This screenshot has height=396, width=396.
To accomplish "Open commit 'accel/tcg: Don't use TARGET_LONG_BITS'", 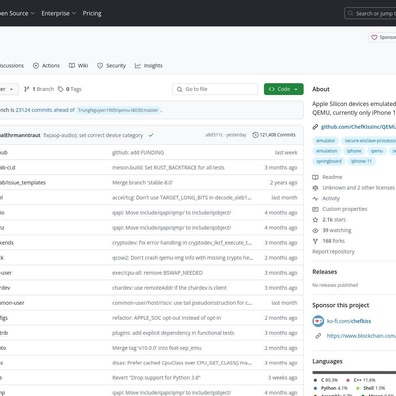I will click(x=182, y=198).
